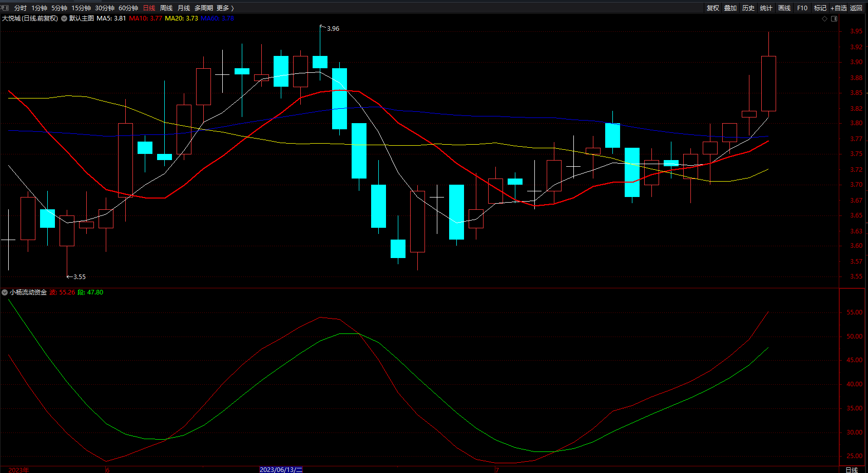Open the 历史 history button
Image resolution: width=868 pixels, height=473 pixels.
tap(748, 8)
